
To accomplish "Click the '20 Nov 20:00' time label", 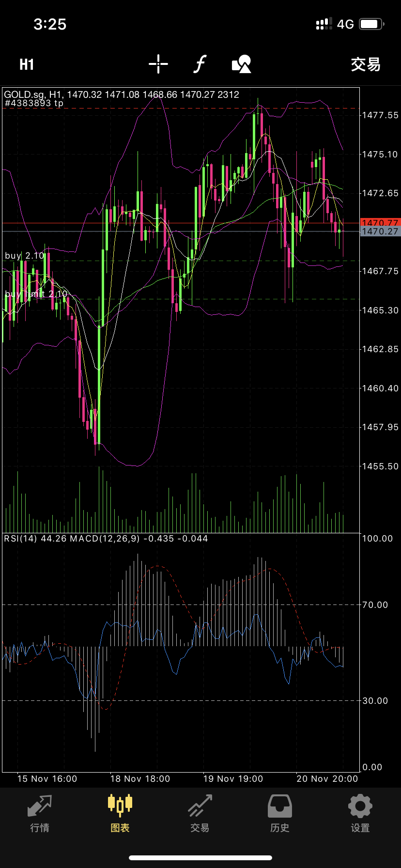I will (327, 779).
